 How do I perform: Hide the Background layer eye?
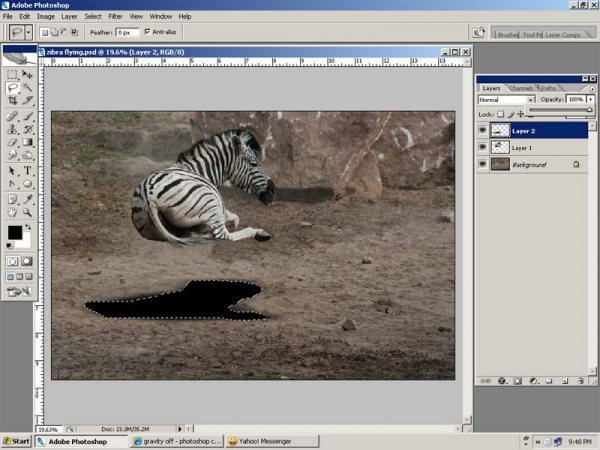pyautogui.click(x=483, y=164)
